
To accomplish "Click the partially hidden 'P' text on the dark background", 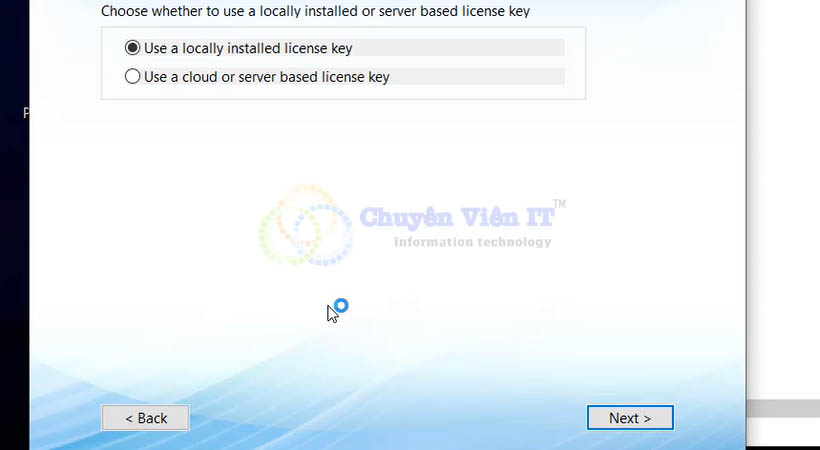I will click(26, 112).
